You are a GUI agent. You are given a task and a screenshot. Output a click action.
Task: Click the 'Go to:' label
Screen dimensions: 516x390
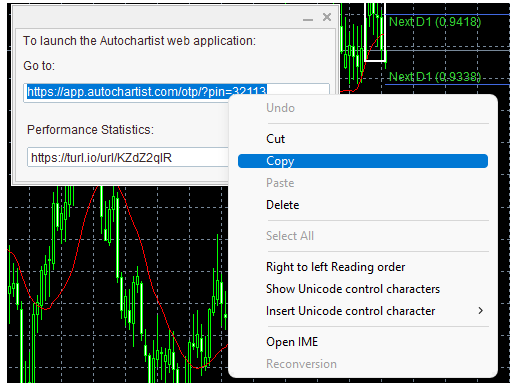click(x=39, y=66)
